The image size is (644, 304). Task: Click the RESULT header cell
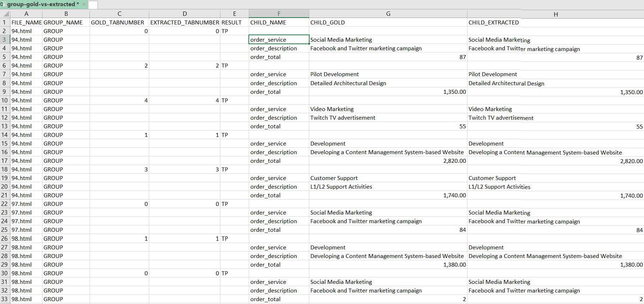pos(234,22)
